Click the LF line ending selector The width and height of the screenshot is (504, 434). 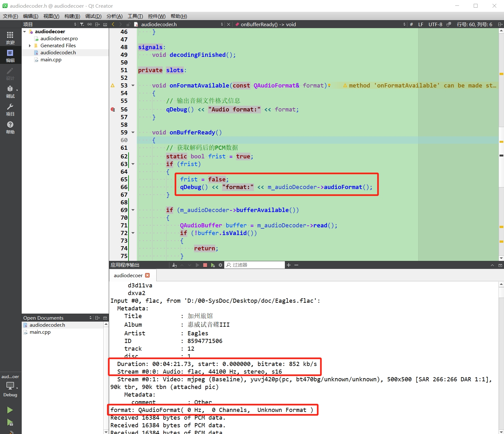[421, 24]
